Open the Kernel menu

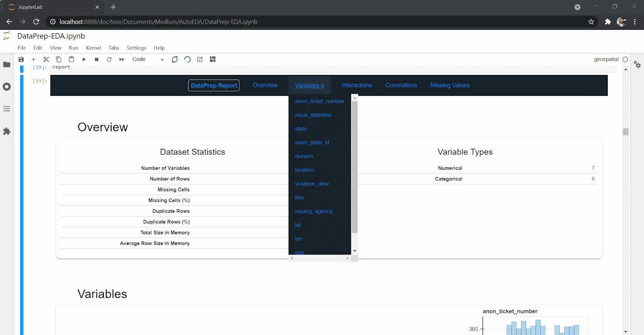coord(93,48)
